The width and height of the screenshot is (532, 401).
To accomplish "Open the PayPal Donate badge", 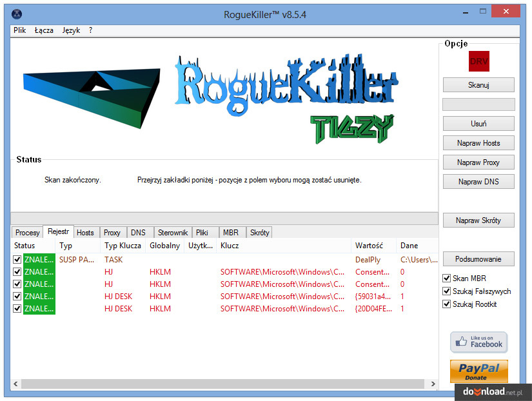I will point(478,371).
